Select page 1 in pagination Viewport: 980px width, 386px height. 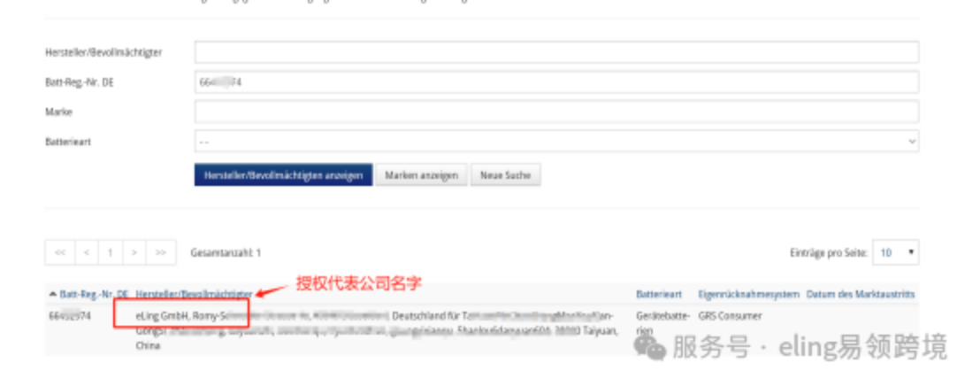110,252
